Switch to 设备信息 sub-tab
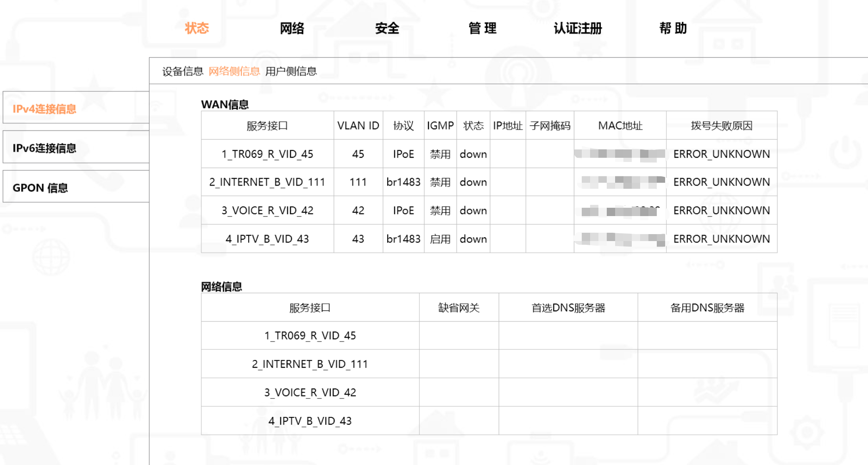The height and width of the screenshot is (465, 868). tap(182, 71)
